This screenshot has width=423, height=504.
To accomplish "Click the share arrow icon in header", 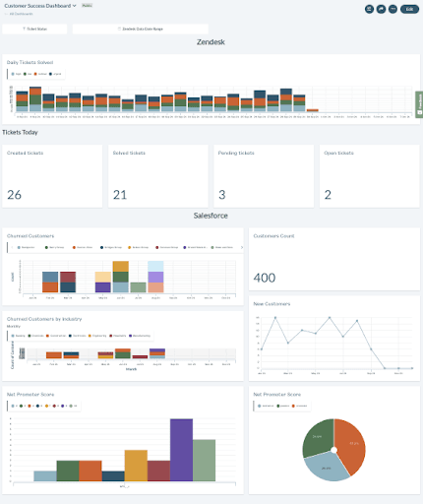I will pyautogui.click(x=381, y=9).
